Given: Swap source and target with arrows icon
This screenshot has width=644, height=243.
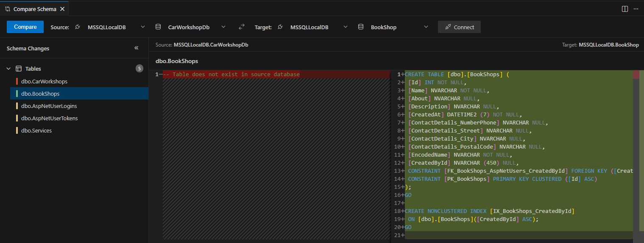Looking at the screenshot, I should 242,27.
